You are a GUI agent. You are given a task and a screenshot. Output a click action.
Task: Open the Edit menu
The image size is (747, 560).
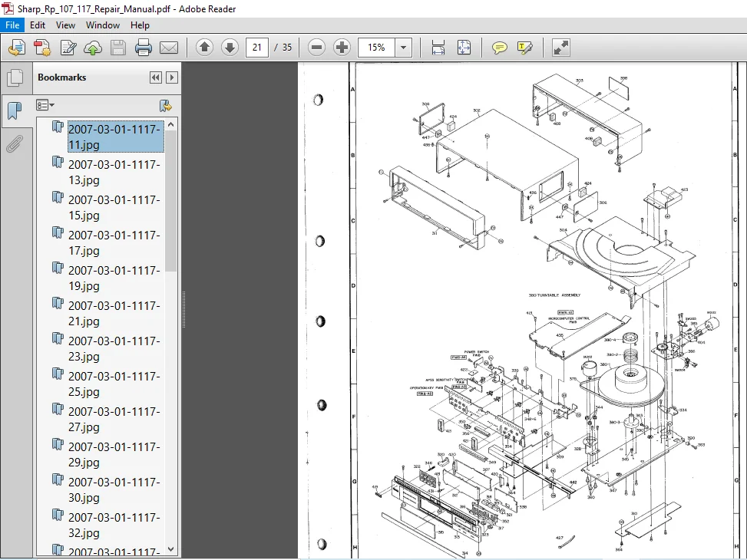tap(38, 25)
